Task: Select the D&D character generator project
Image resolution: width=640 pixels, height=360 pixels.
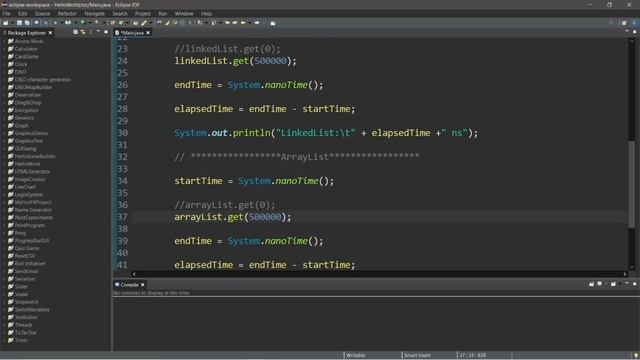Action: point(42,80)
